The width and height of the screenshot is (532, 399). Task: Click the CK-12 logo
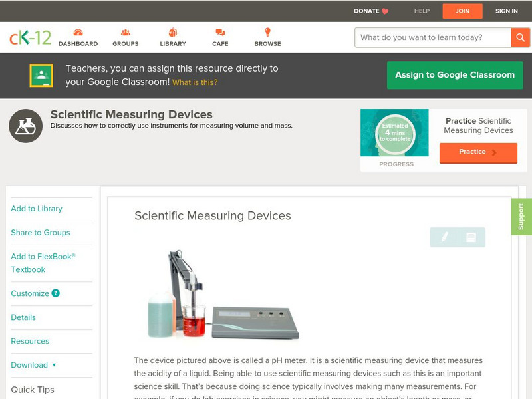click(30, 37)
